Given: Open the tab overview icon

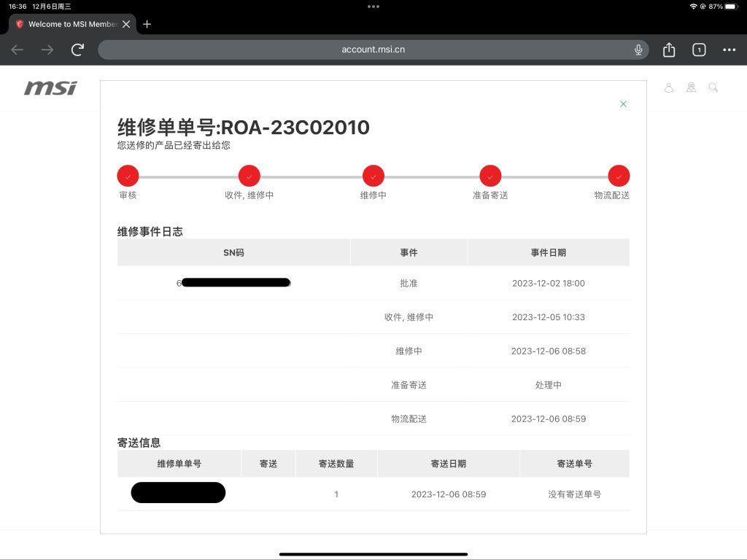Looking at the screenshot, I should pos(698,50).
